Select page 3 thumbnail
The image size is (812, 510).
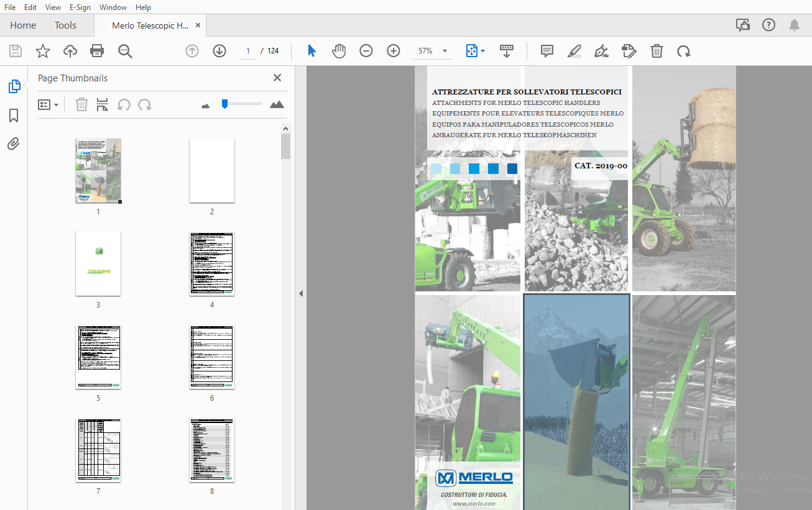point(98,264)
